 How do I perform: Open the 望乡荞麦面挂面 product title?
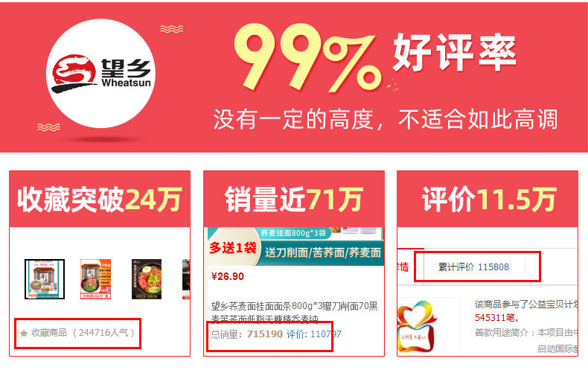(x=295, y=312)
